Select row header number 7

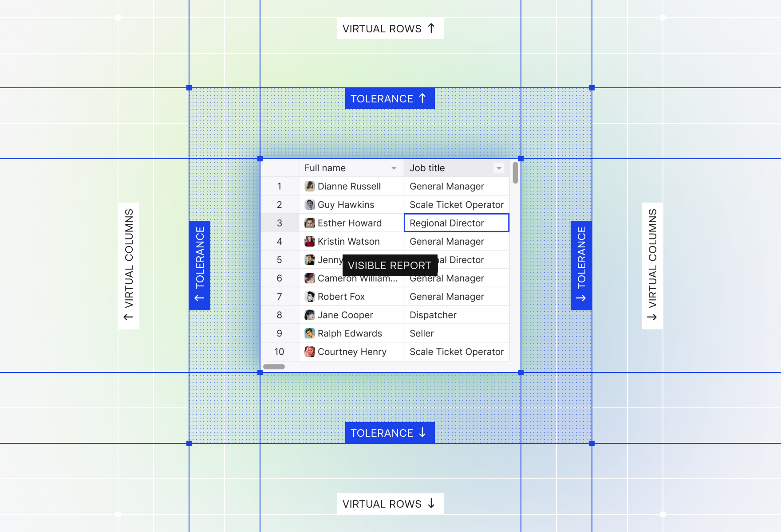[x=280, y=297]
